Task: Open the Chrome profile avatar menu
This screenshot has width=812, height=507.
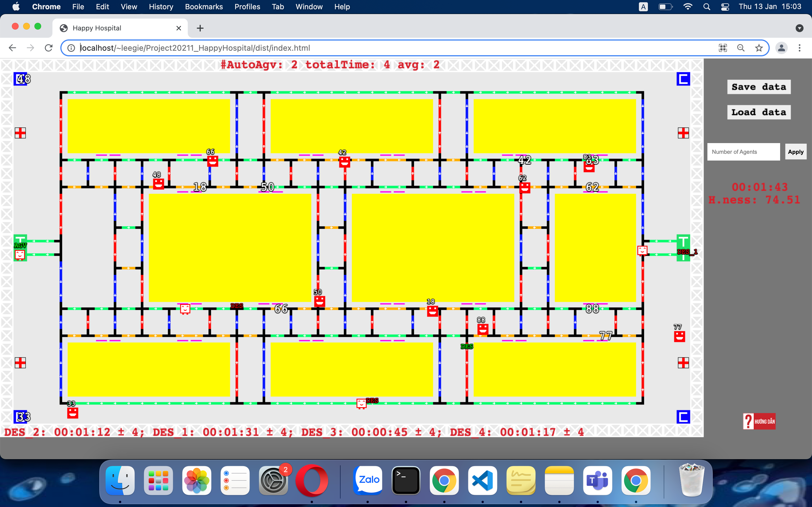Action: tap(781, 48)
